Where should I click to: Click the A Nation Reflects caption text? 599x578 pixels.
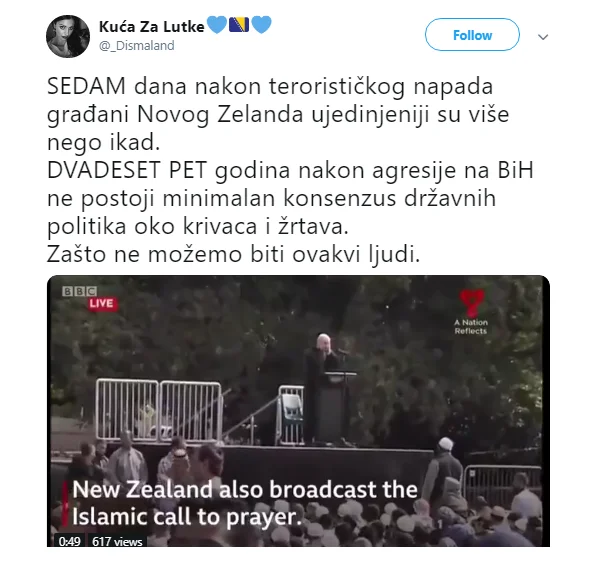click(x=471, y=327)
